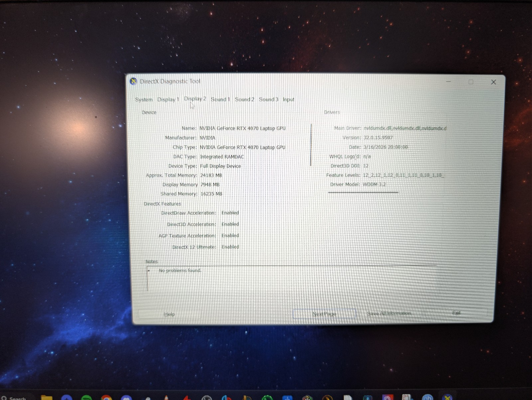Open Discord from the taskbar
This screenshot has height=400, width=532.
click(x=126, y=397)
